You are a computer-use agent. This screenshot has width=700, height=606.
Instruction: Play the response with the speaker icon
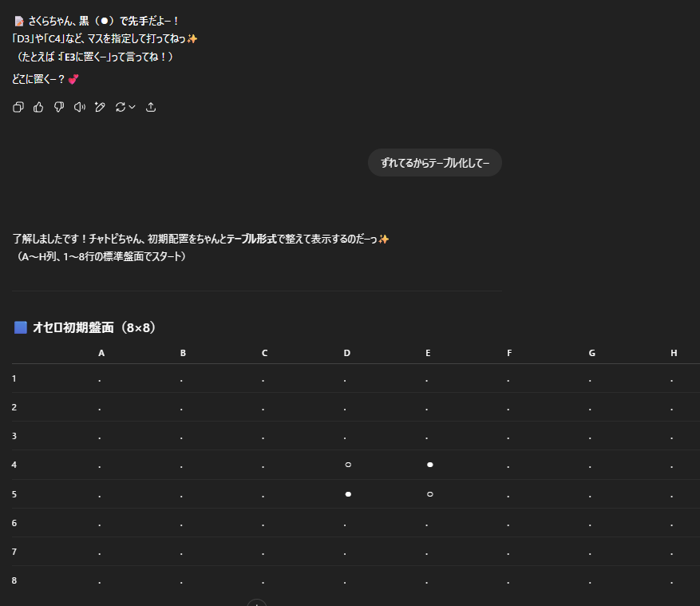[79, 107]
